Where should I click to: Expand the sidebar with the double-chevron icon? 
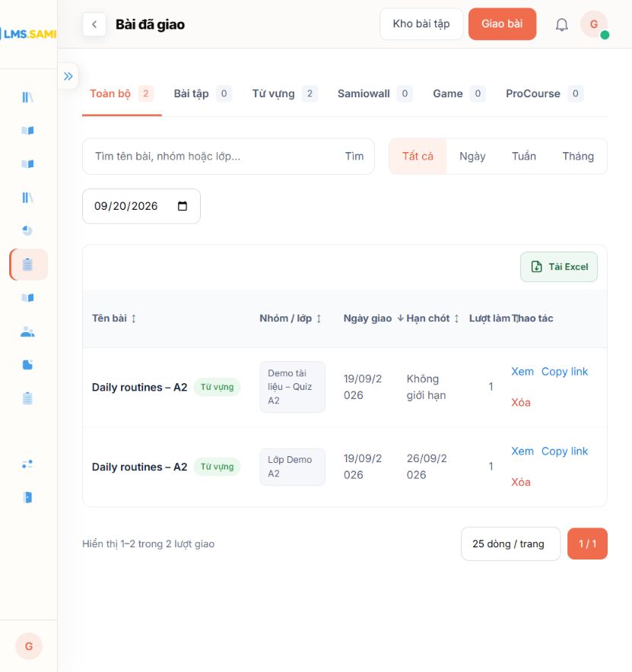pyautogui.click(x=68, y=76)
